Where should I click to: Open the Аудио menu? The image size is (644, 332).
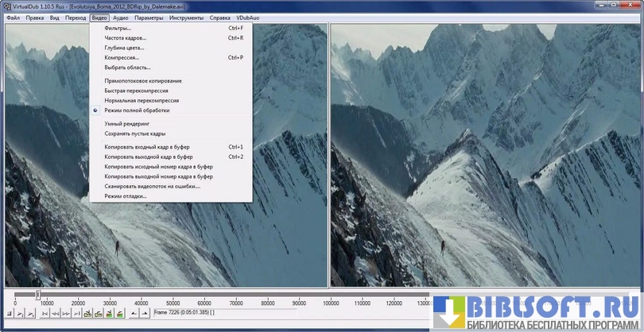coord(120,17)
